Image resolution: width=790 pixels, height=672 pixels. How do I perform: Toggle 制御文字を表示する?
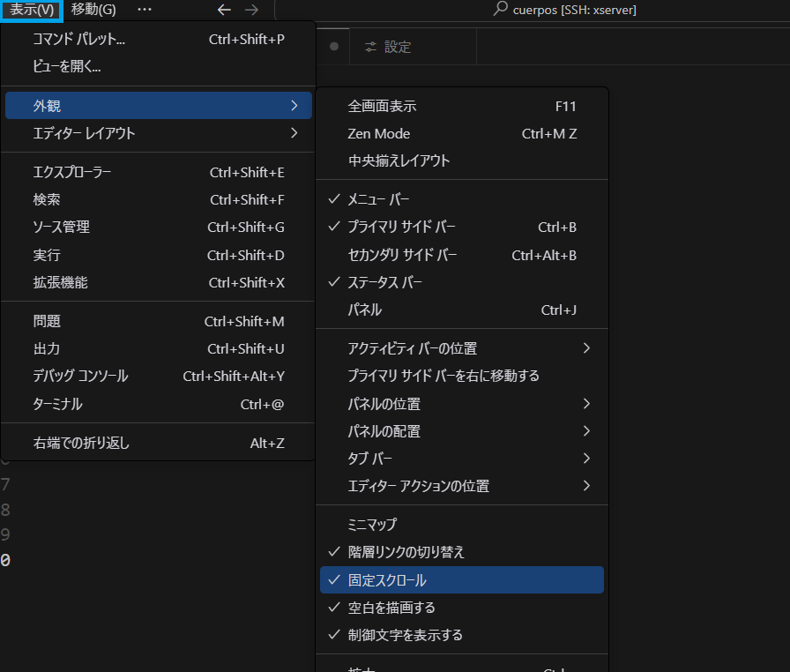[461, 635]
